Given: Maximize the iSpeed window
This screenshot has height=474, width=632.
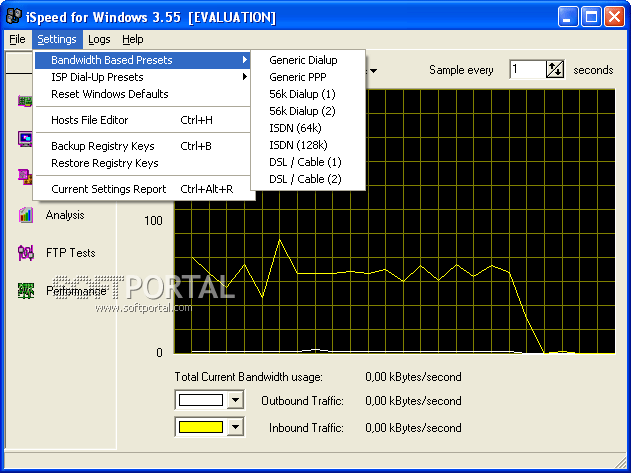Looking at the screenshot, I should click(591, 17).
